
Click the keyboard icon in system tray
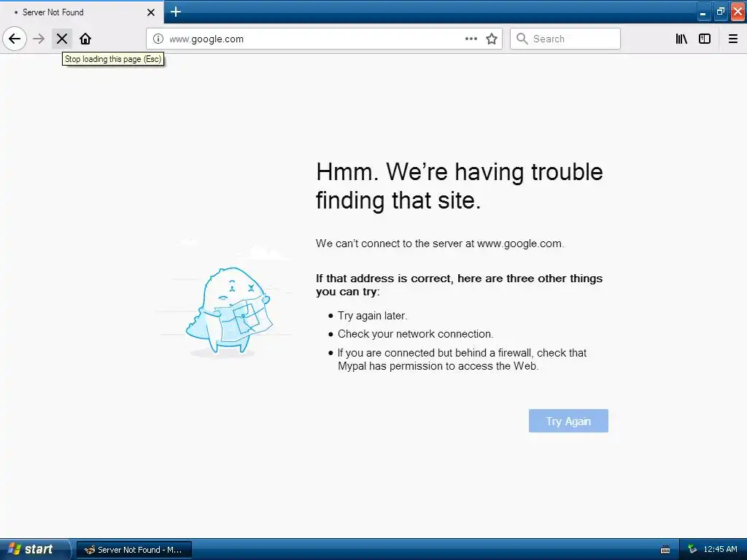[665, 550]
